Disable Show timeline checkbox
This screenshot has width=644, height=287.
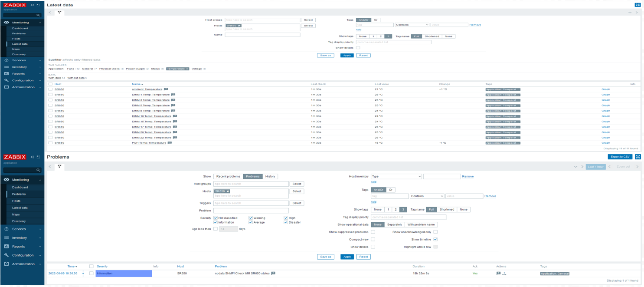[x=435, y=239]
